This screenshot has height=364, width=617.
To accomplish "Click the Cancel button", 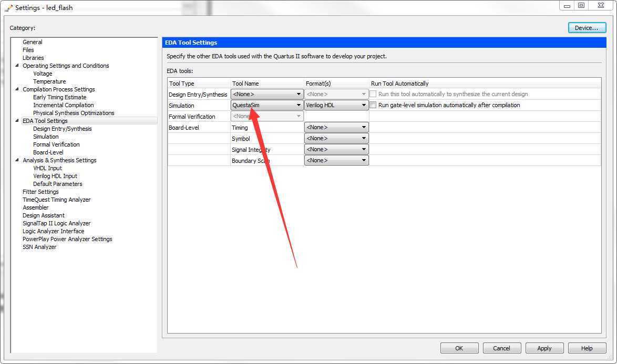I will coord(501,348).
